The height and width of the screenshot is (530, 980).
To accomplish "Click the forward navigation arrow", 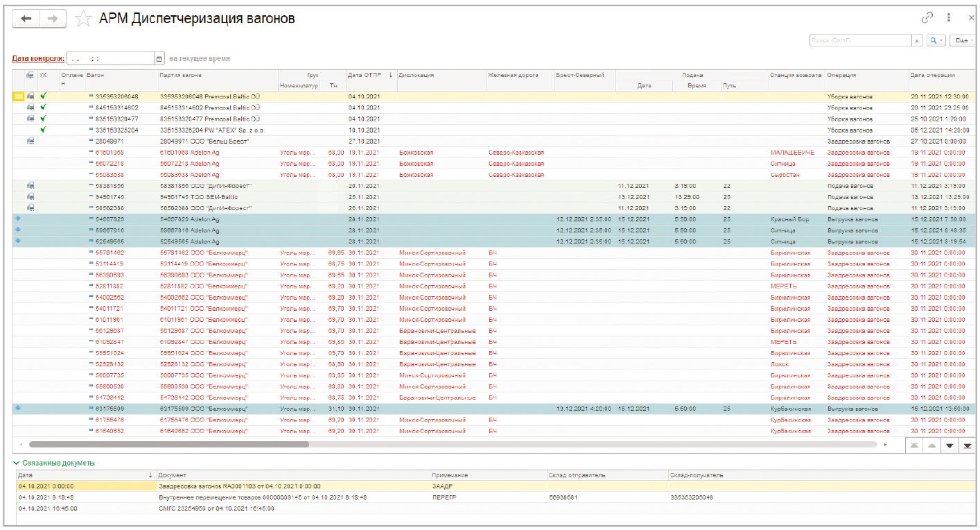I will [53, 19].
